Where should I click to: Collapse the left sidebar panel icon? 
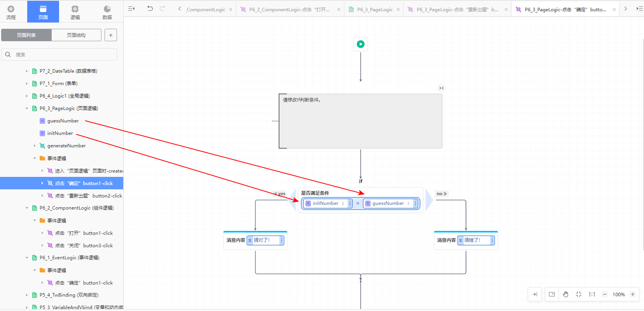click(x=131, y=9)
